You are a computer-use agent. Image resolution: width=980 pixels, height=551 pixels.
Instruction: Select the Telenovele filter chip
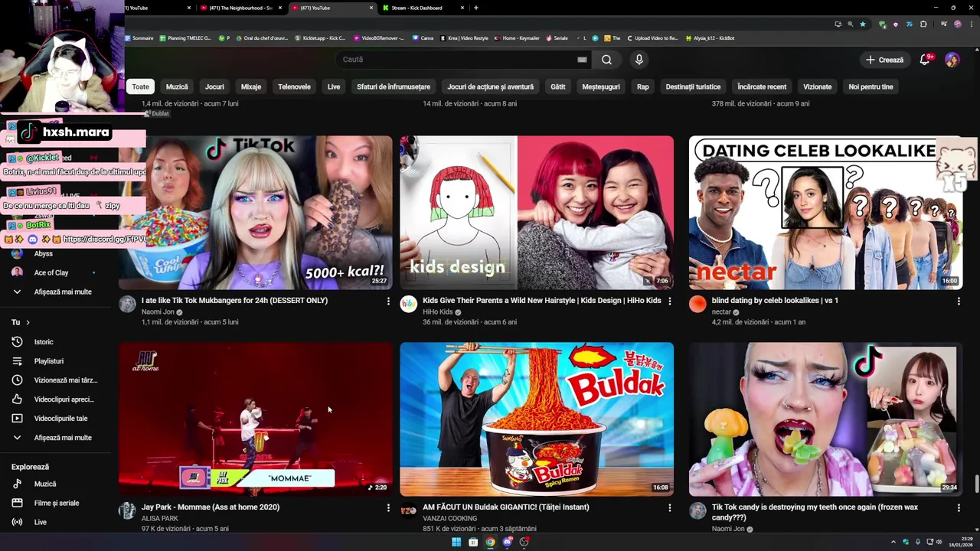[x=294, y=86]
